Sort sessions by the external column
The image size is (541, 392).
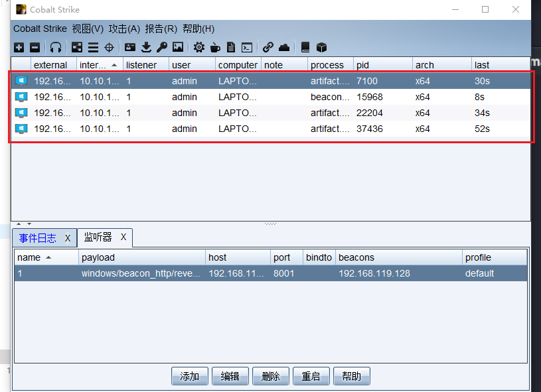[x=54, y=65]
